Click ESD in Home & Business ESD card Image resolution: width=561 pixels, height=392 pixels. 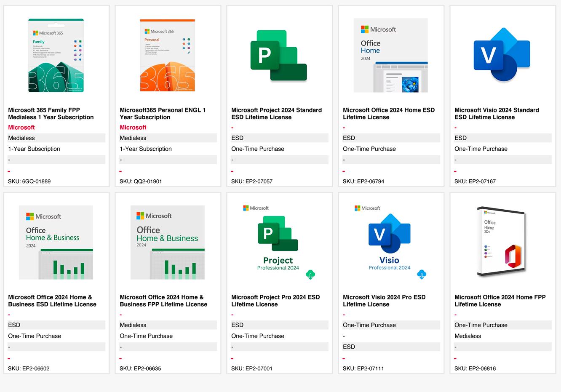[x=14, y=325]
